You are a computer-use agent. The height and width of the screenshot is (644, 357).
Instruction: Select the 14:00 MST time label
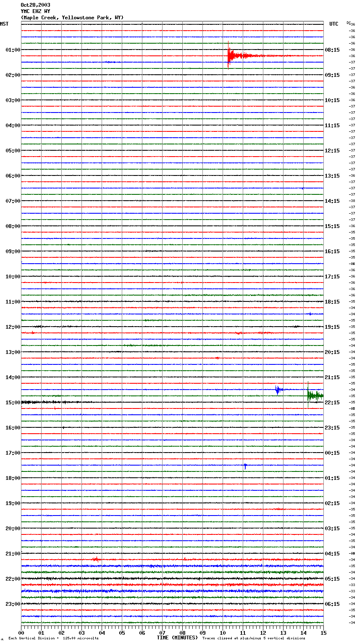pos(13,377)
